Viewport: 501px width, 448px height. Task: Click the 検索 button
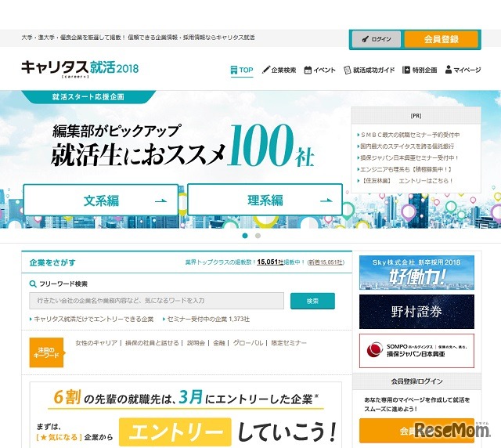[312, 301]
